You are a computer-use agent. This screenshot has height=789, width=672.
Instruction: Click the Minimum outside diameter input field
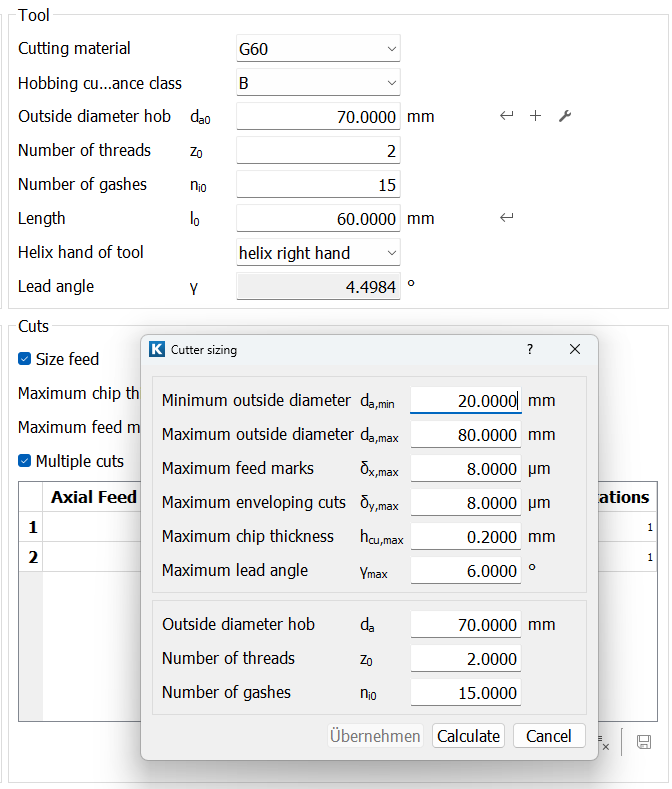[x=465, y=401]
